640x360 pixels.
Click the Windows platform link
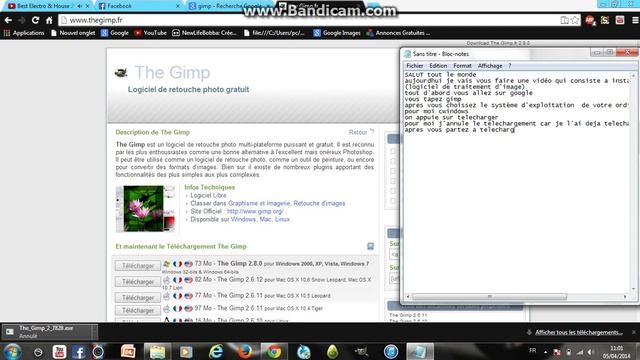pyautogui.click(x=243, y=219)
